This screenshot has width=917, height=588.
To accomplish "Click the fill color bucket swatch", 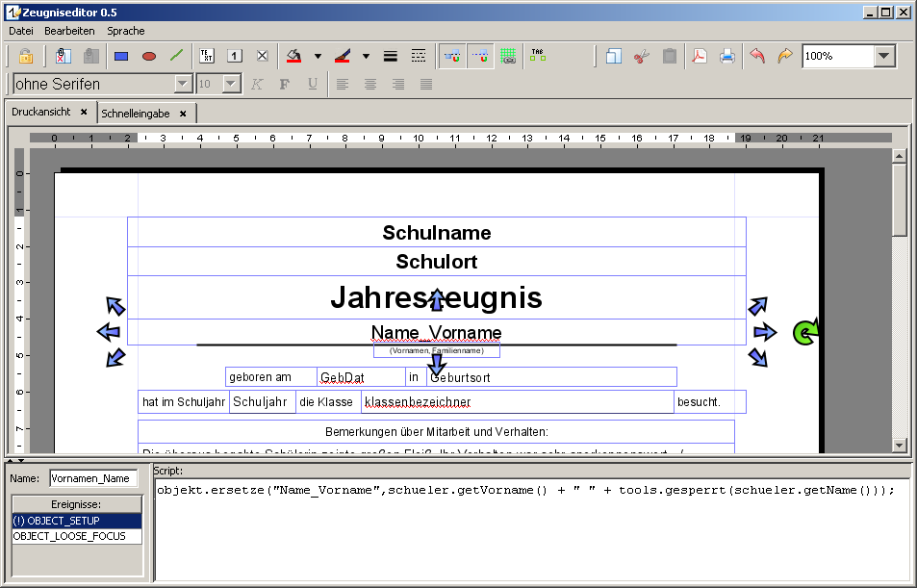I will click(294, 56).
